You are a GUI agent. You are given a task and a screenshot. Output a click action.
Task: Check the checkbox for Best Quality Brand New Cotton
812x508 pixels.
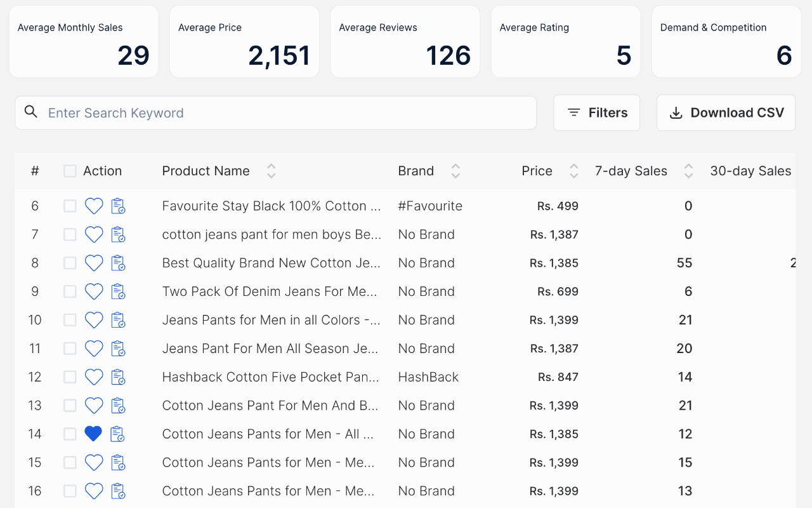tap(69, 263)
